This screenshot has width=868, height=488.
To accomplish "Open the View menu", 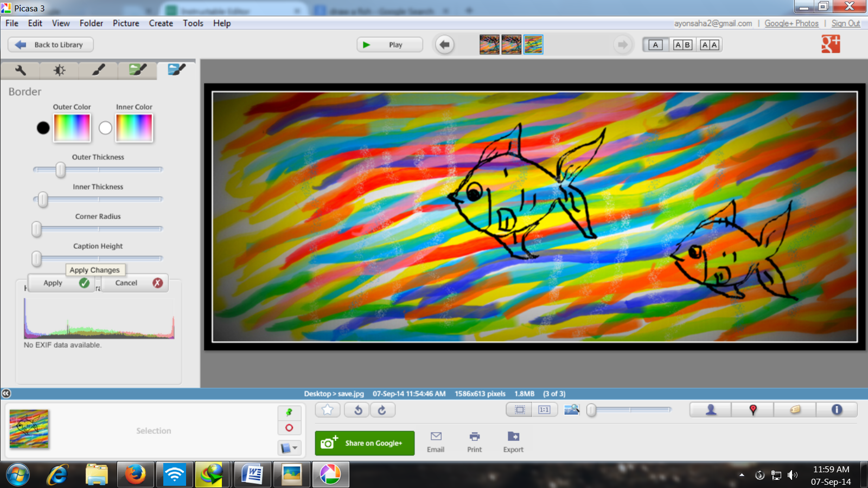I will (61, 23).
